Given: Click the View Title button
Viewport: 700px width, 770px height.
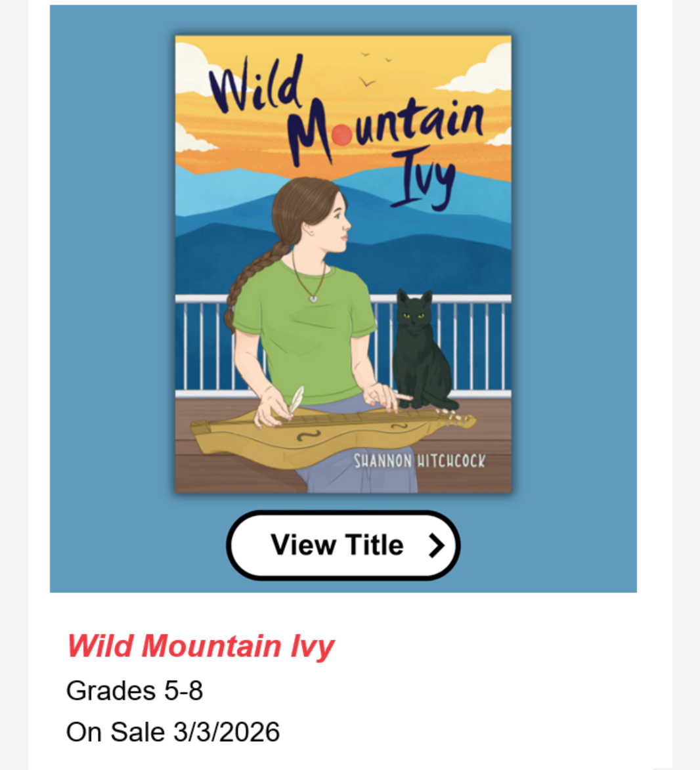Looking at the screenshot, I should tap(342, 545).
